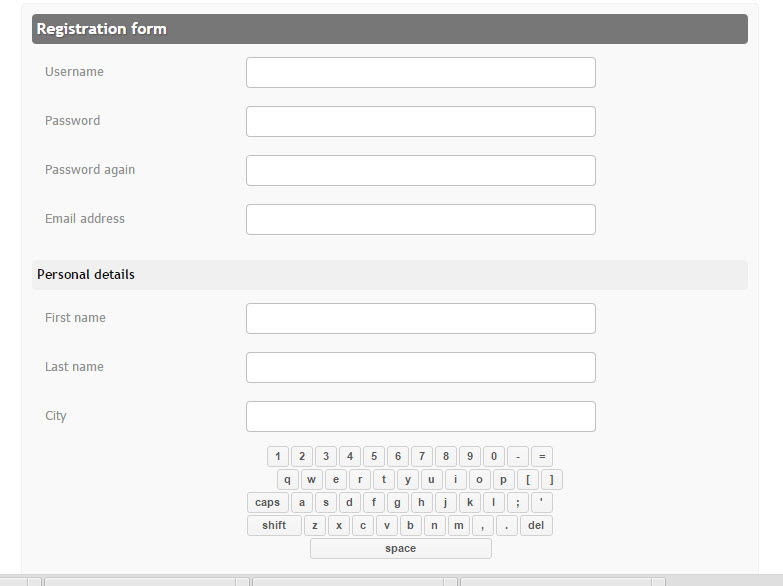Tap the number 0 key

click(x=494, y=456)
